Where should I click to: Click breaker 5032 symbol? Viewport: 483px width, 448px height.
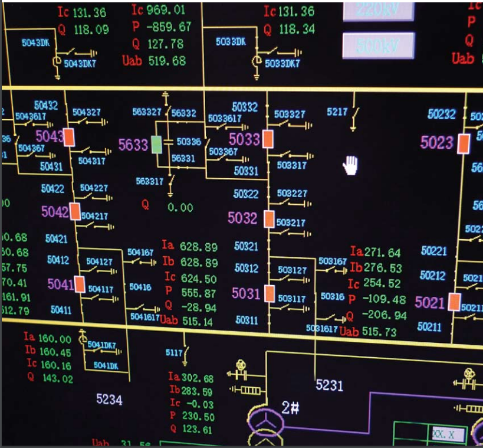(x=269, y=219)
